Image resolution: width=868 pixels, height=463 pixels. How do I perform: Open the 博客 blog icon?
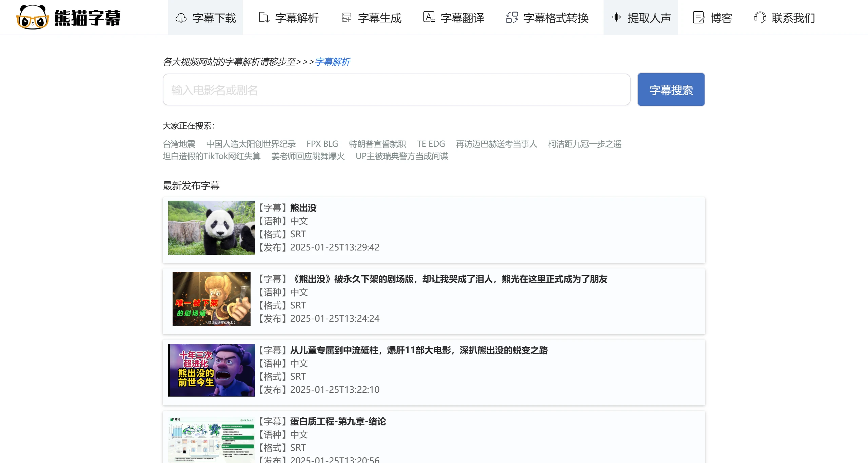pyautogui.click(x=698, y=18)
